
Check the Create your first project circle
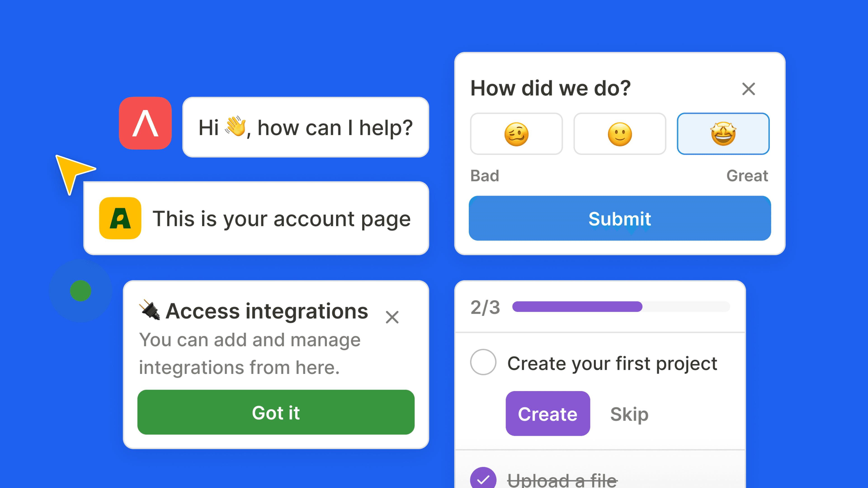point(483,362)
